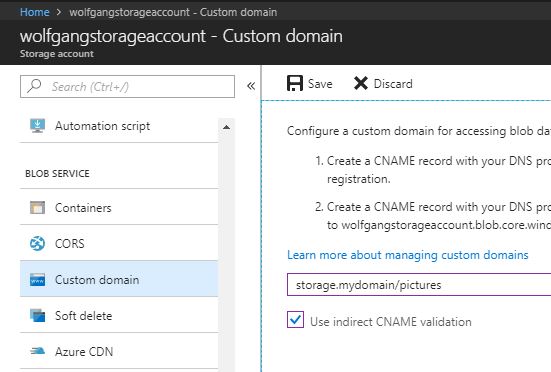Screen dimensions: 551x372
Task: Open the CORS menu item
Action: tap(119, 243)
